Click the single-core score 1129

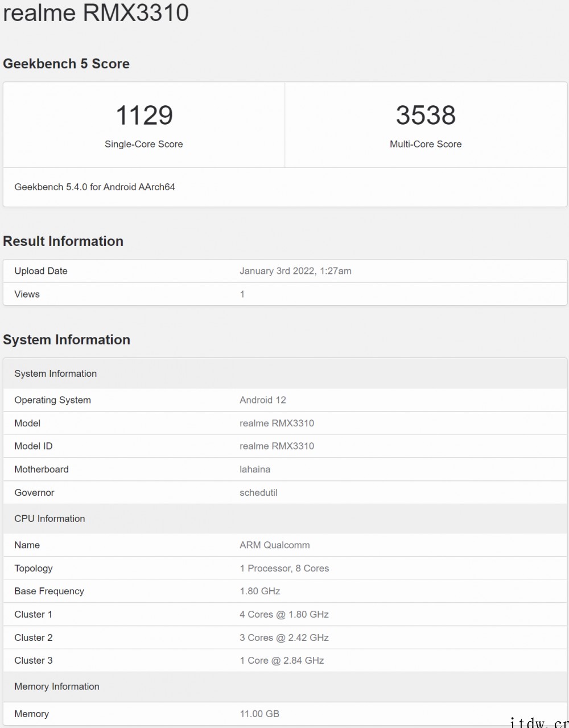coord(144,115)
